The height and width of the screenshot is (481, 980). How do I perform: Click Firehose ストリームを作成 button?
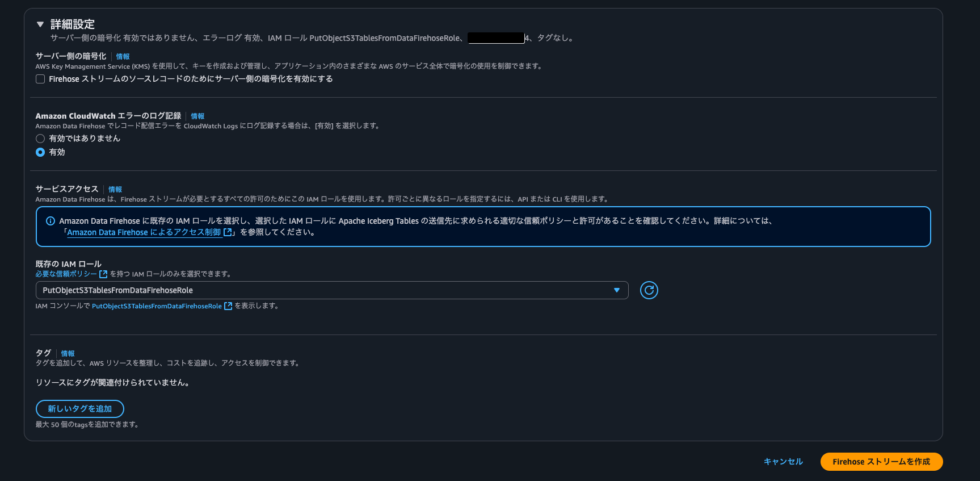(881, 462)
